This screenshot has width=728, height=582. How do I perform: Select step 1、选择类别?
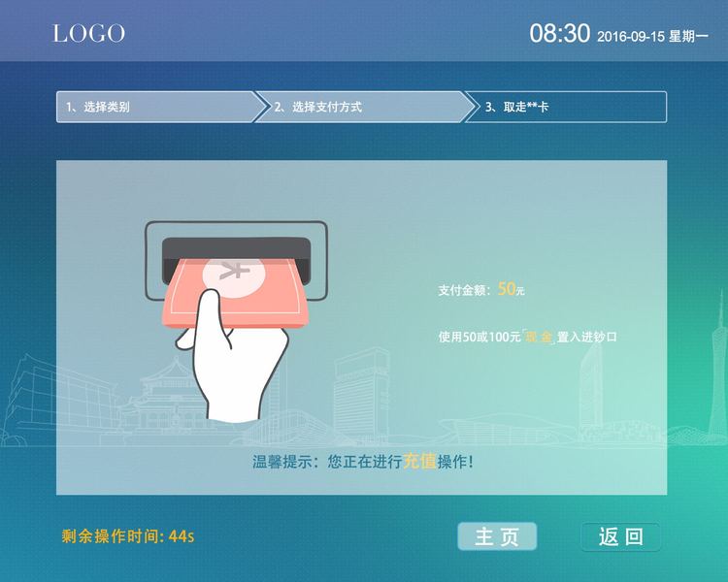point(160,108)
